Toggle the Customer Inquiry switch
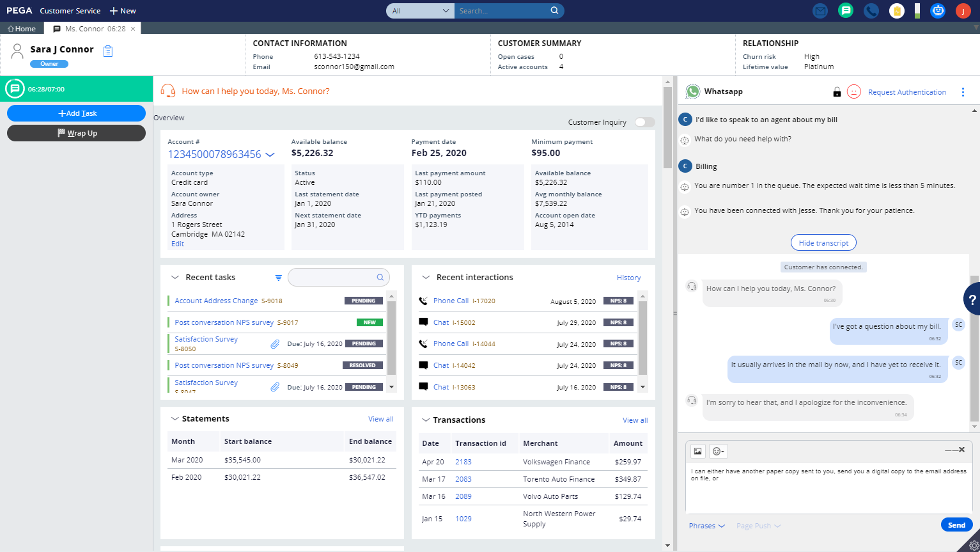This screenshot has height=552, width=980. tap(644, 122)
